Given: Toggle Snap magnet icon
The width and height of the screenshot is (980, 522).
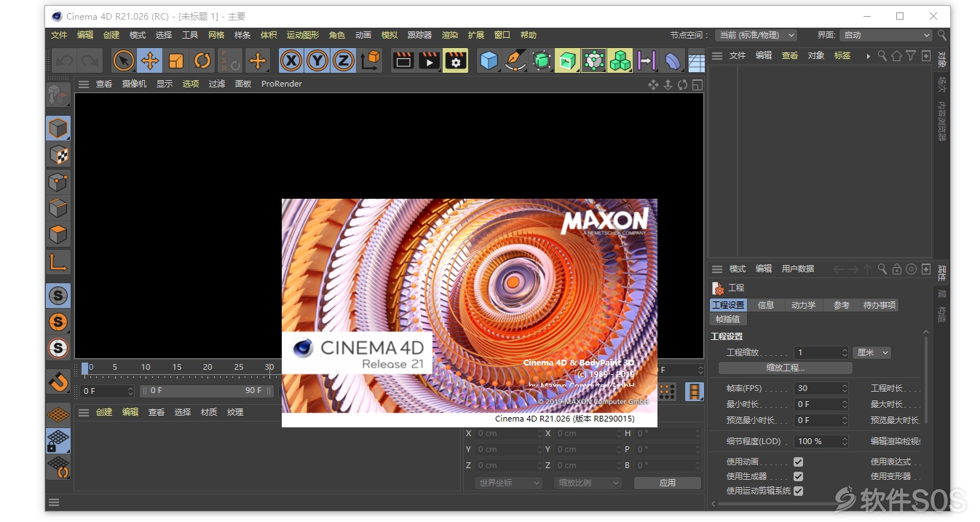Looking at the screenshot, I should coord(58,381).
